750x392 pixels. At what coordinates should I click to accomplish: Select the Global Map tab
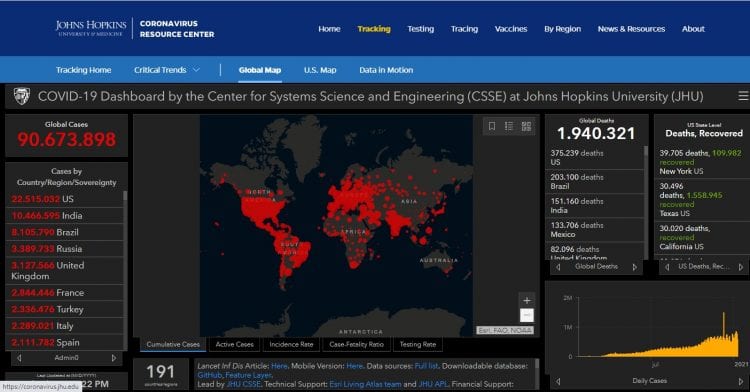click(x=260, y=70)
